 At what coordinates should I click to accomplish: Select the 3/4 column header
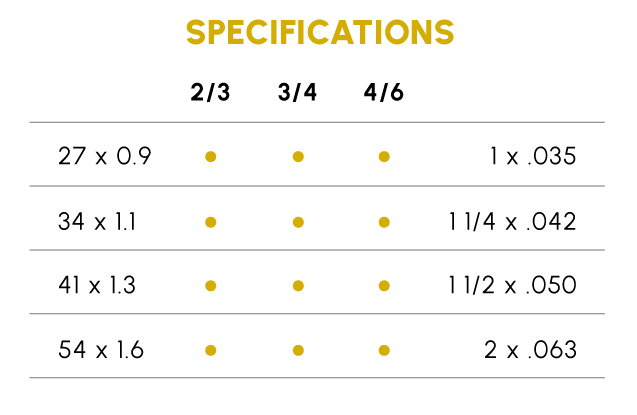click(x=298, y=94)
